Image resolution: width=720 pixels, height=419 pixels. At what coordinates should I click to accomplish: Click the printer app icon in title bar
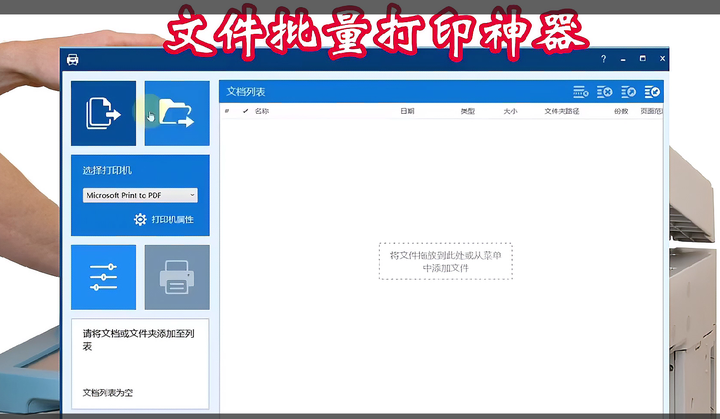click(x=73, y=59)
